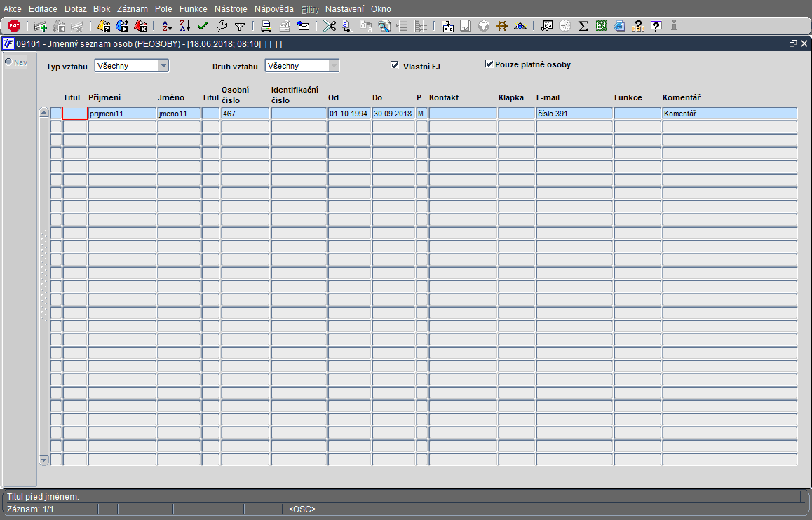
Task: Open the Druh vztahu dropdown
Action: tap(334, 66)
